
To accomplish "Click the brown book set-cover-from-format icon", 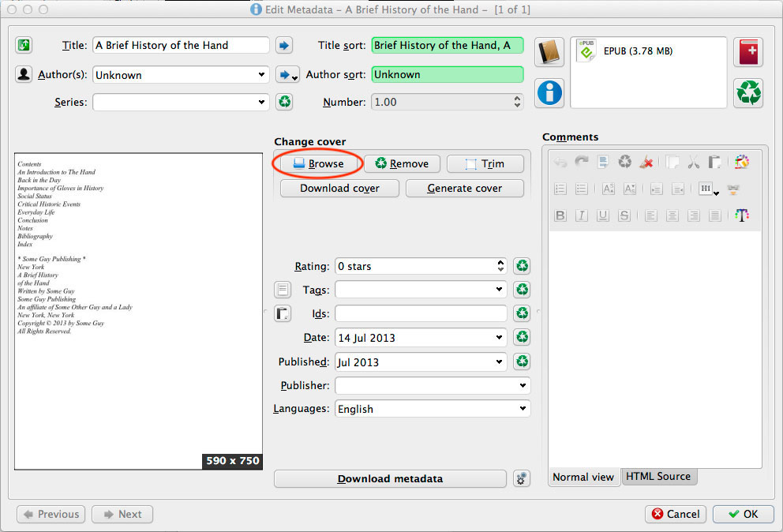I will point(550,52).
